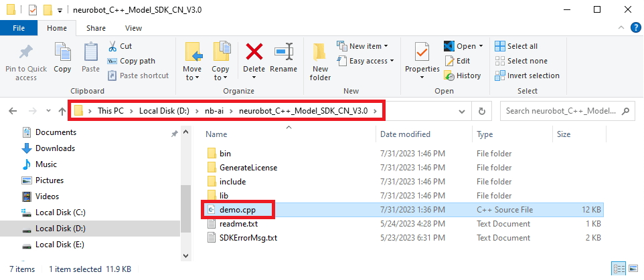Click Paste shortcut command
The image size is (644, 280).
click(138, 76)
